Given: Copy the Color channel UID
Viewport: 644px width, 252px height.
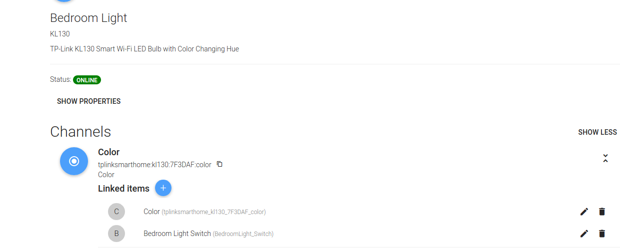Looking at the screenshot, I should 219,164.
